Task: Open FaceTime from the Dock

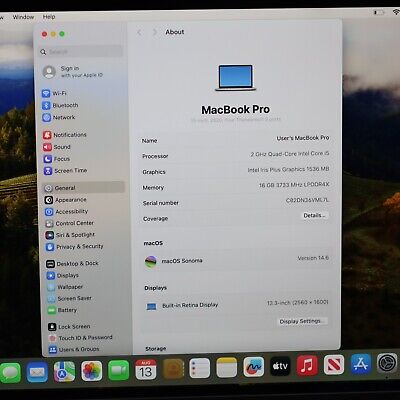Action: 118,370
